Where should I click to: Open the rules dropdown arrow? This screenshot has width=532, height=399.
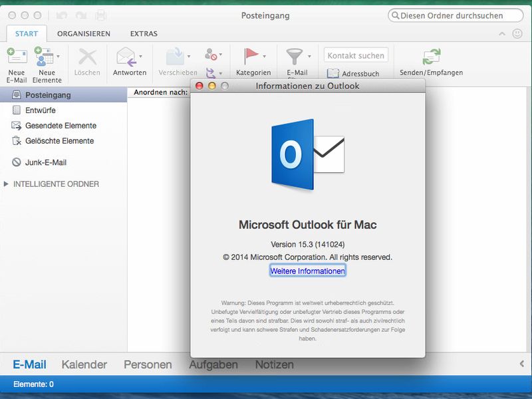click(221, 73)
